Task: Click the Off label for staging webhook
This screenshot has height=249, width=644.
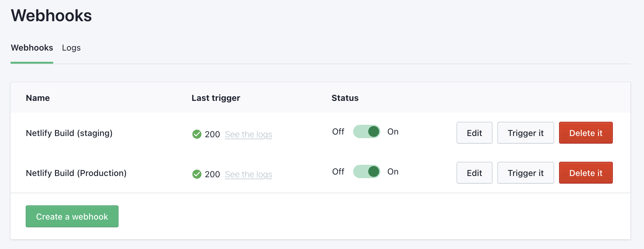Action: 338,131
